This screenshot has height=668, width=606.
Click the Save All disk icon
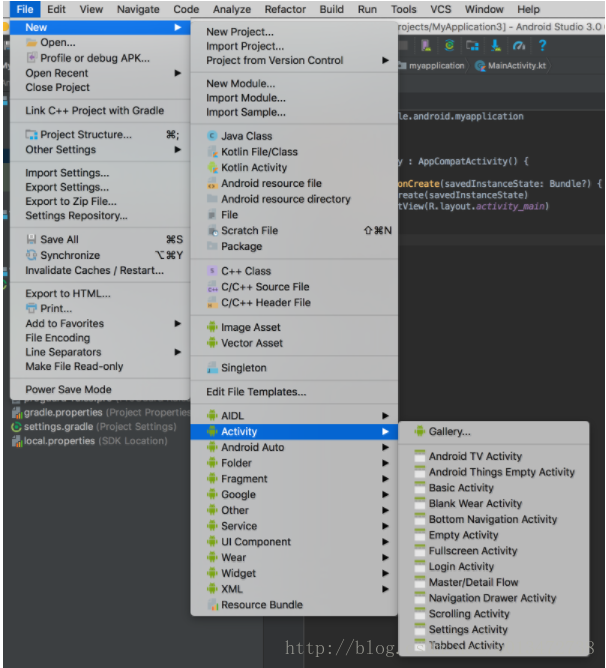31,239
